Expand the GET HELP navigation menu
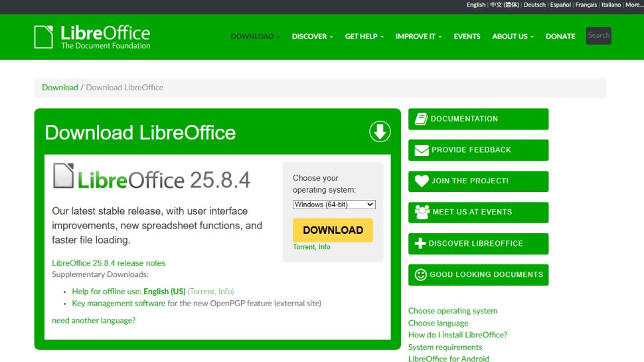 364,37
